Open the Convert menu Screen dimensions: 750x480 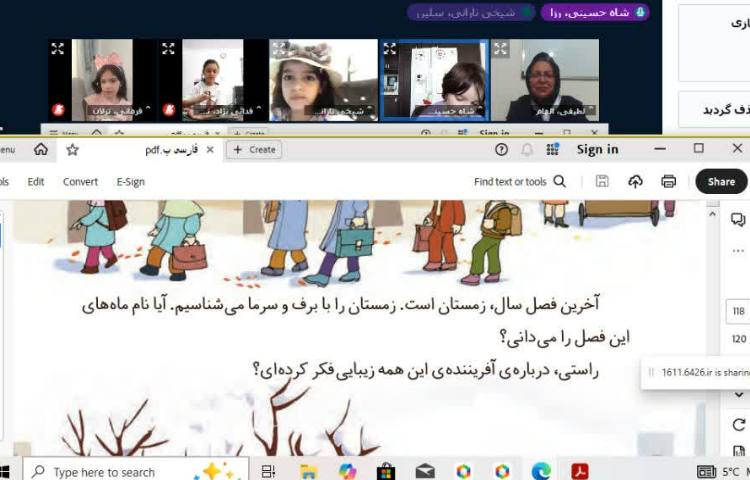click(80, 182)
